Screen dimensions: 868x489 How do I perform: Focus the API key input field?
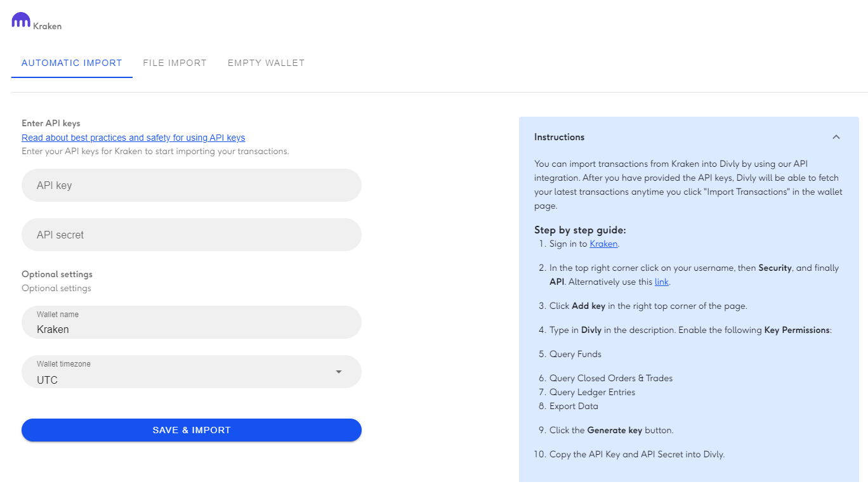(x=192, y=185)
